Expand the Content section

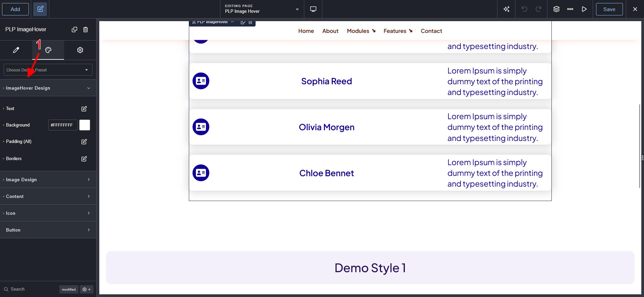[48, 196]
